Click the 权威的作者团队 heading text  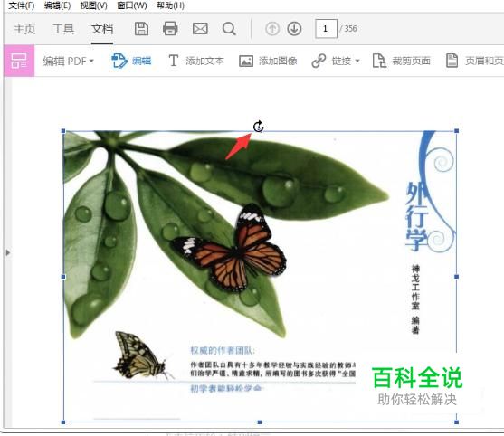pos(223,350)
